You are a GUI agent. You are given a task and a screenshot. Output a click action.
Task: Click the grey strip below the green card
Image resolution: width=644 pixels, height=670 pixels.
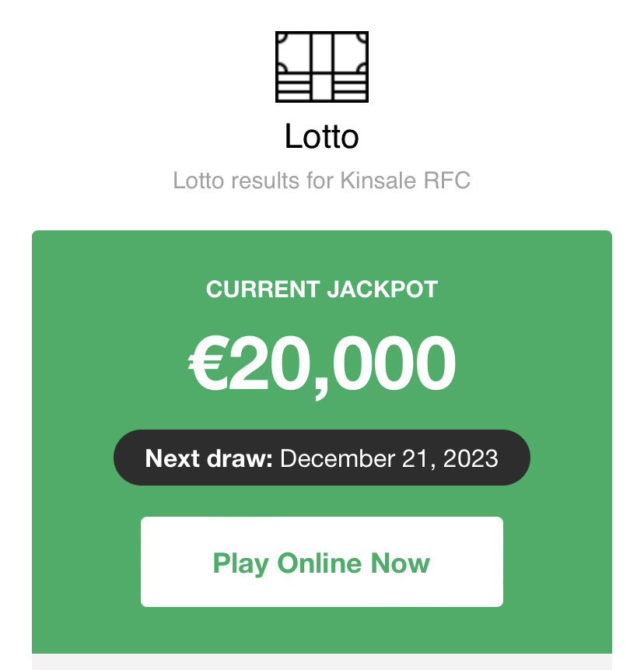(322, 662)
